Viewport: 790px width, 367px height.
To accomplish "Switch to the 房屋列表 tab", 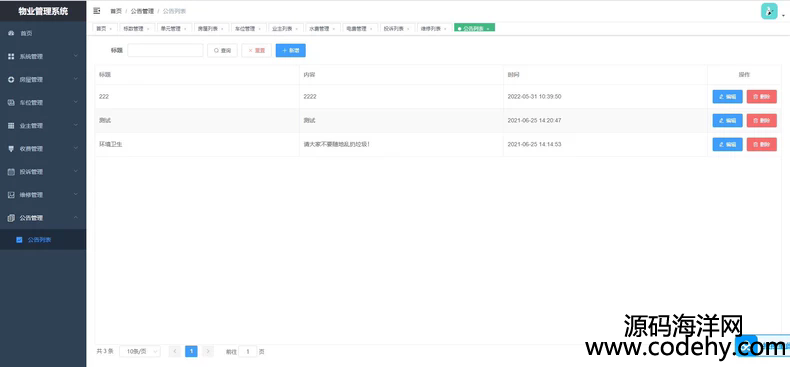I will pos(211,29).
